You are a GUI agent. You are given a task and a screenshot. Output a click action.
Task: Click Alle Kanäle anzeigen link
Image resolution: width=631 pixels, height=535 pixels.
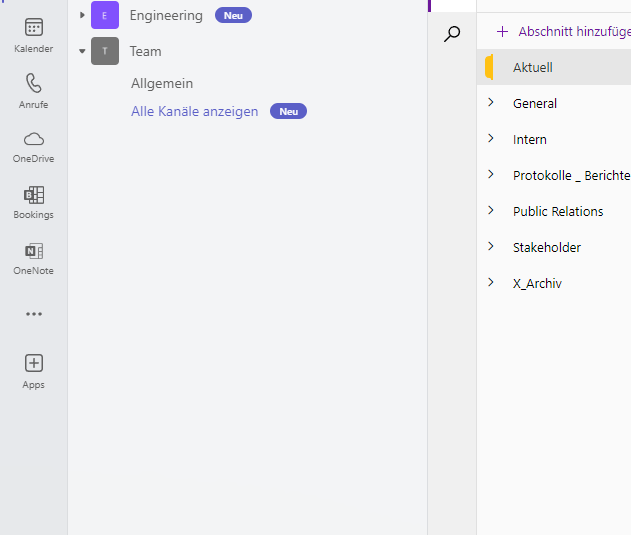[195, 111]
